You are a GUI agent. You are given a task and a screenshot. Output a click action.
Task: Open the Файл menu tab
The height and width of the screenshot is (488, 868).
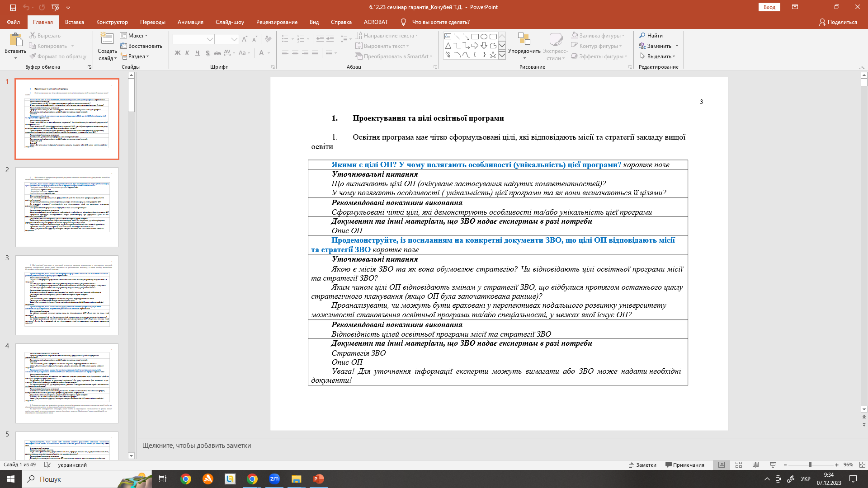point(13,22)
